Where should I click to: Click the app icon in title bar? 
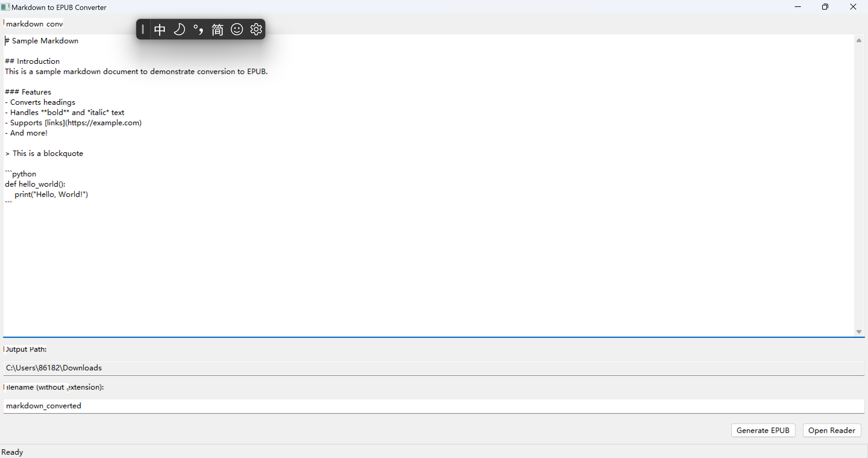click(5, 7)
